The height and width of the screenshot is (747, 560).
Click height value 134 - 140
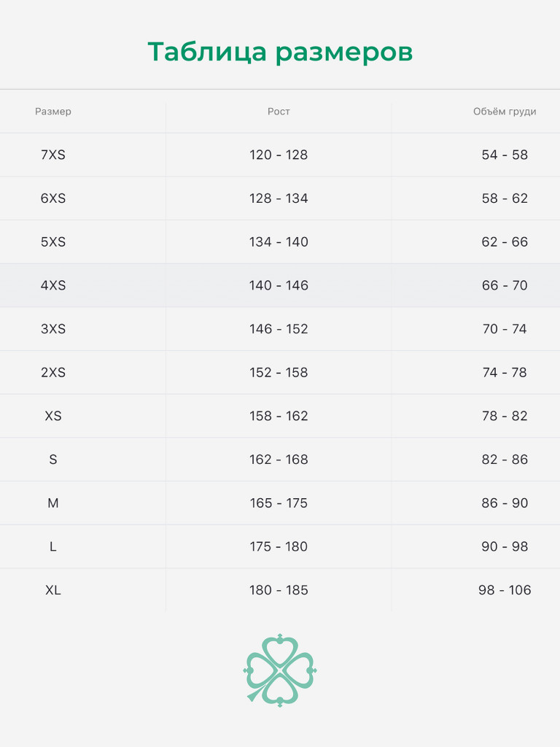[x=279, y=242]
